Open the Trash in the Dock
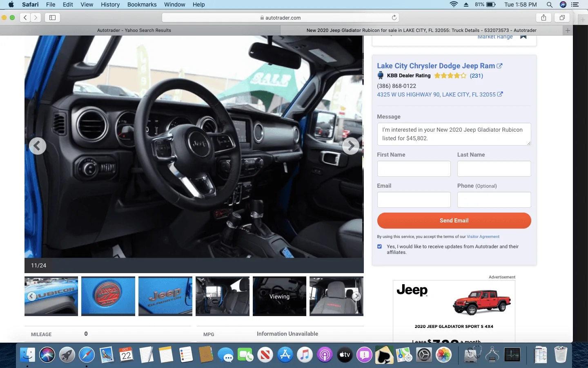This screenshot has height=368, width=588. pyautogui.click(x=561, y=355)
